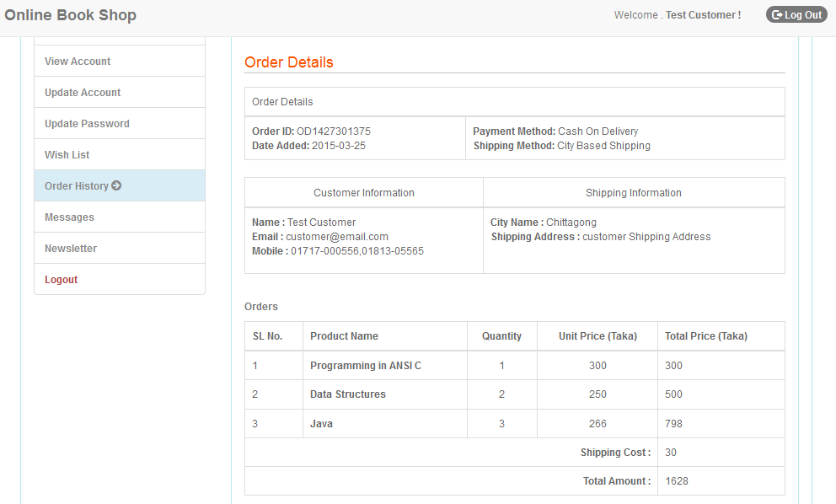Click the Programming in ANSI C product name
This screenshot has width=836, height=504.
click(x=365, y=366)
